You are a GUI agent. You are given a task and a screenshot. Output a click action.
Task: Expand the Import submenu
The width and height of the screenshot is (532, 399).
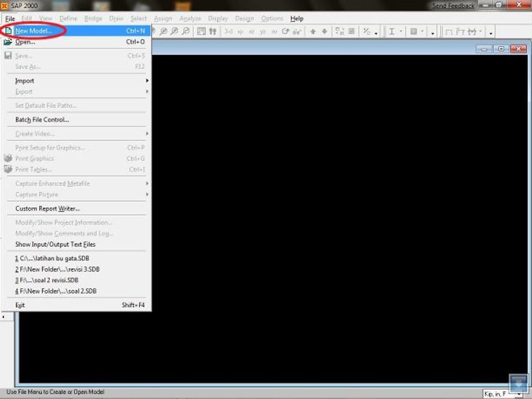[x=76, y=81]
